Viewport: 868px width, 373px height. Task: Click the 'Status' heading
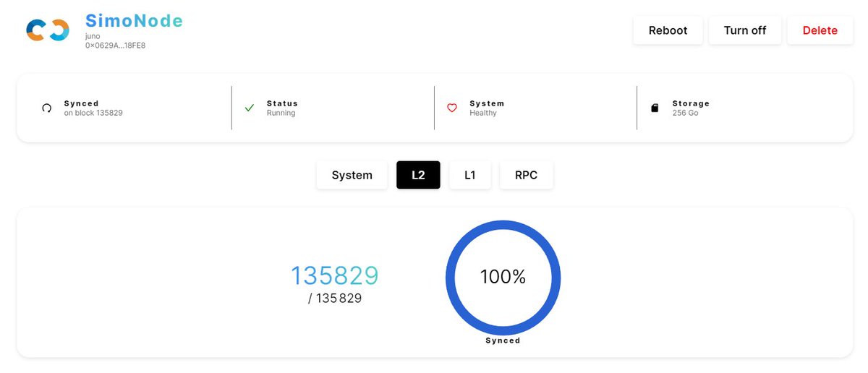(282, 103)
